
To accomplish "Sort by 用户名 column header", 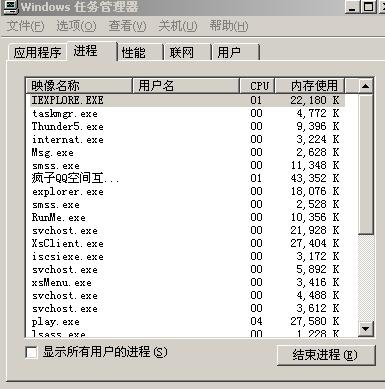I will [x=186, y=86].
